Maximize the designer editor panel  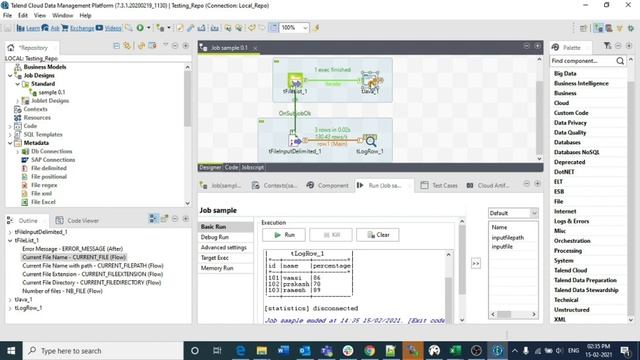click(537, 46)
